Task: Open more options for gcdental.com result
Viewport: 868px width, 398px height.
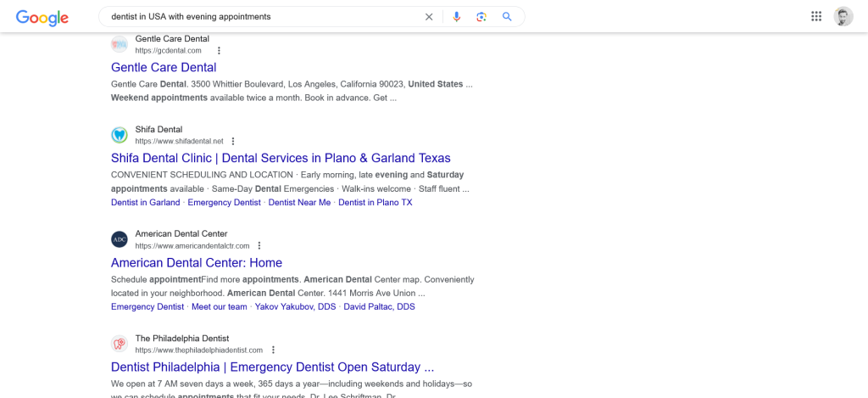Action: (x=219, y=50)
